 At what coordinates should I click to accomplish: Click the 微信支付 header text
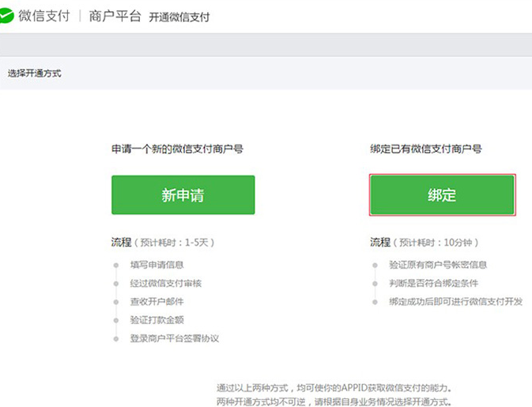[44, 16]
